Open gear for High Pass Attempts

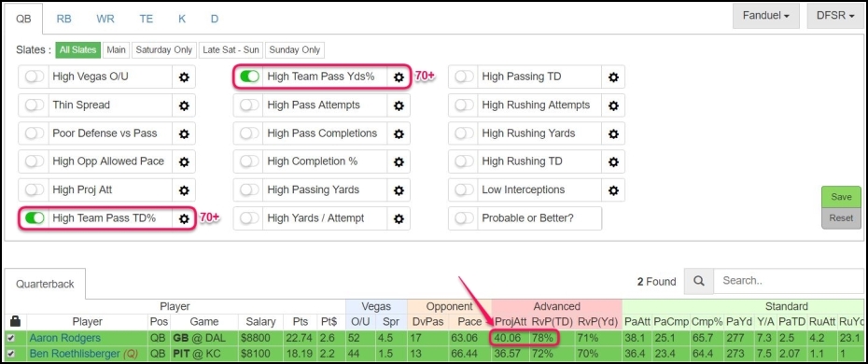click(399, 105)
